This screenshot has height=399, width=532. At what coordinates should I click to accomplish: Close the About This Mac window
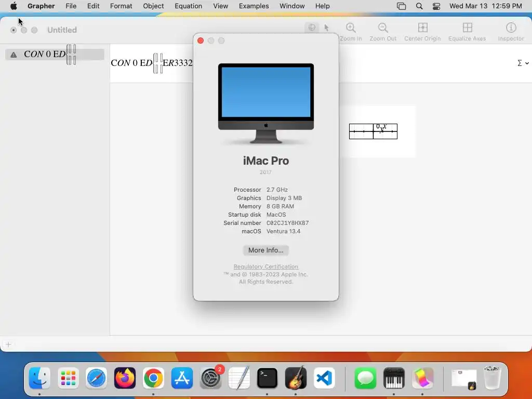[x=201, y=41]
